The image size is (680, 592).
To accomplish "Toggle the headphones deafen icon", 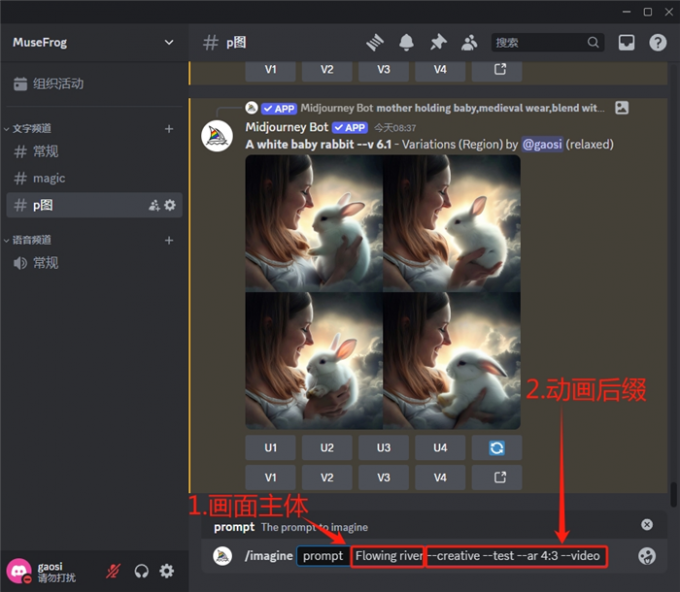I will point(141,571).
